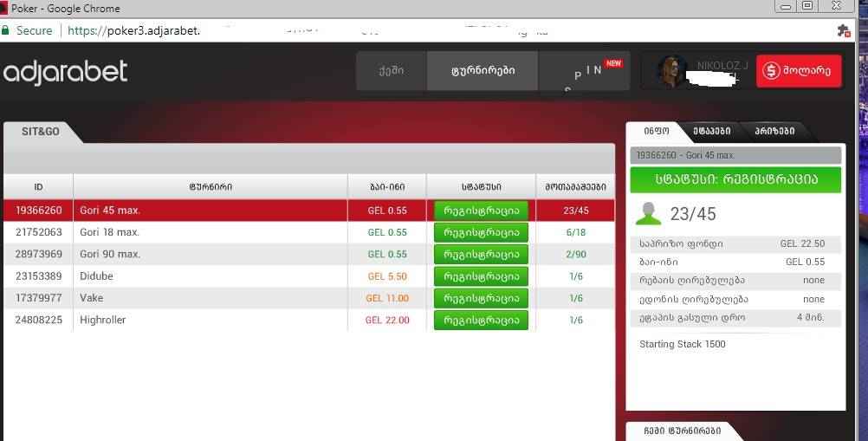Click the green registration status banner

pos(735,179)
